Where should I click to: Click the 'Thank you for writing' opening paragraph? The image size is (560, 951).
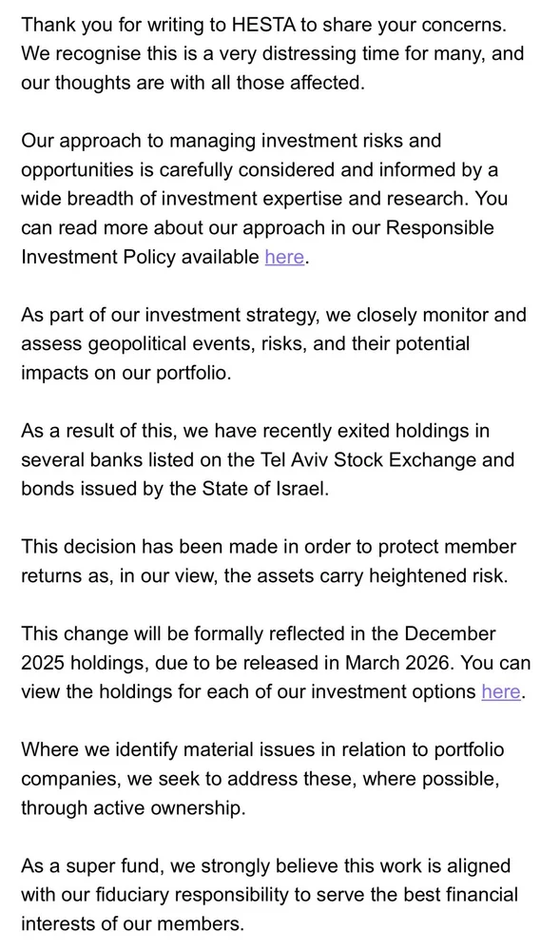[273, 54]
